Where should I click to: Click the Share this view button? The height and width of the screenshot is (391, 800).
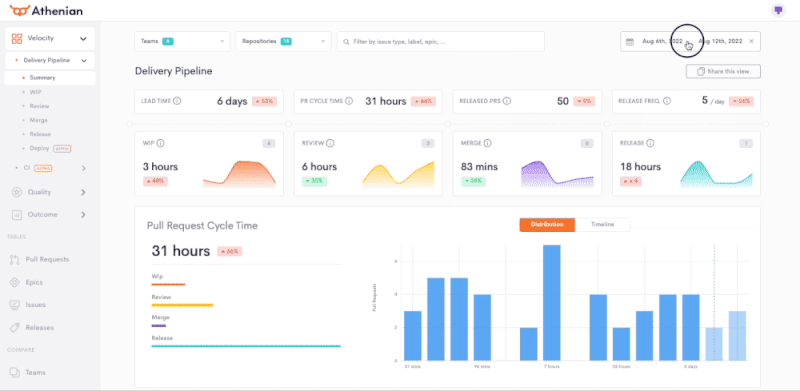click(723, 71)
